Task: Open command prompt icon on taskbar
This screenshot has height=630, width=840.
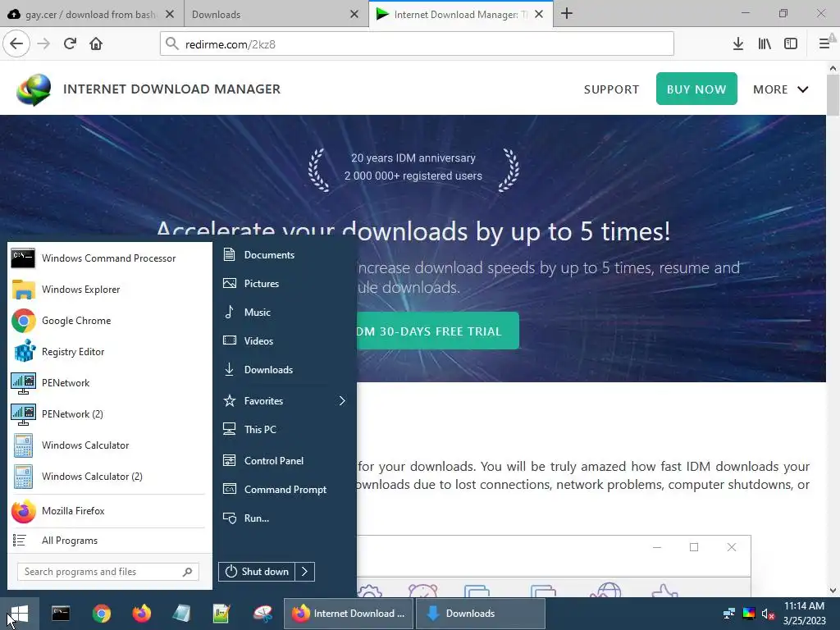Action: tap(61, 614)
